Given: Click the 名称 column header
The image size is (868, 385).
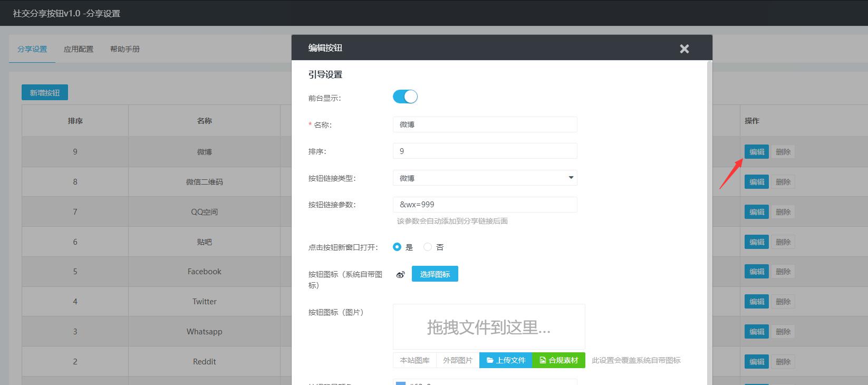Looking at the screenshot, I should [205, 121].
